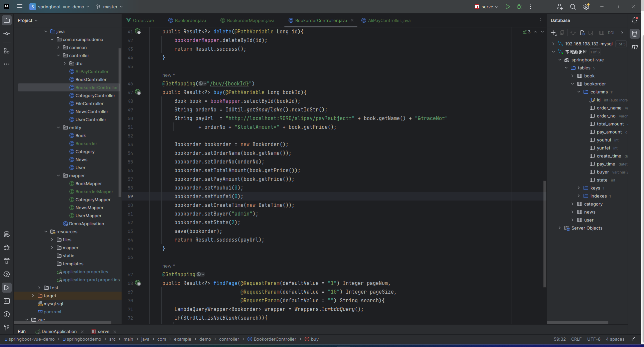Open editor tabs options menu
Viewport: 644px width, 347px height.
pos(540,20)
